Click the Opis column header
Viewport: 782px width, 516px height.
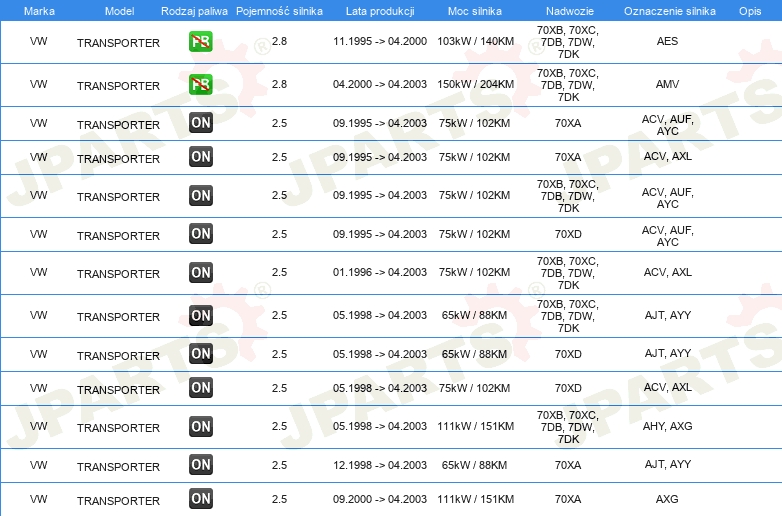(x=750, y=11)
